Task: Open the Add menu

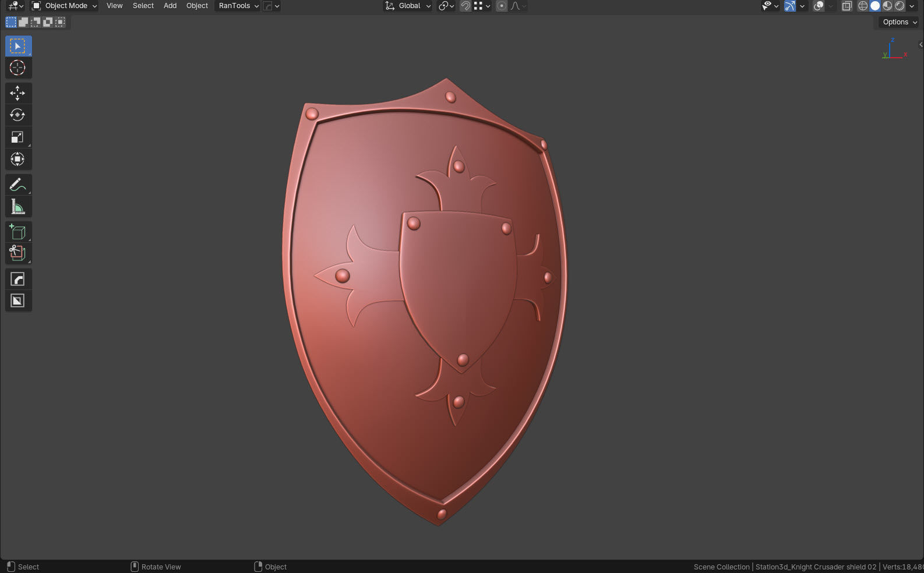Action: point(170,6)
